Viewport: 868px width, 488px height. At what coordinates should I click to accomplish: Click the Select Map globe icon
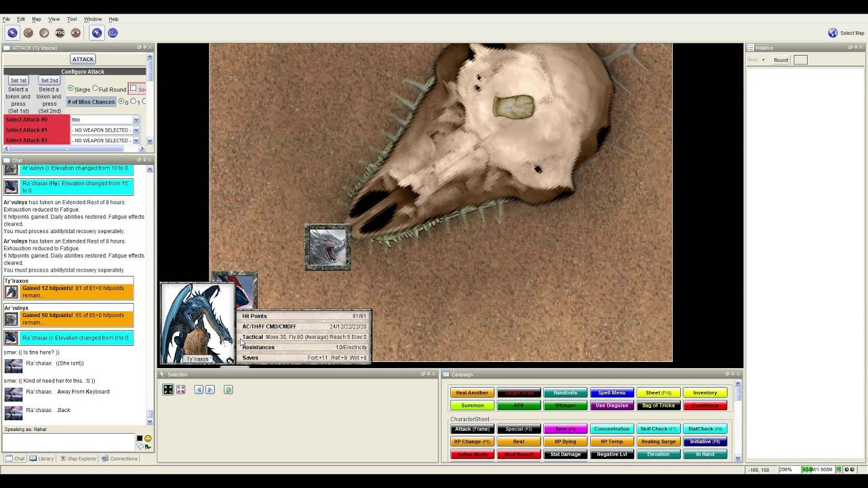click(833, 33)
